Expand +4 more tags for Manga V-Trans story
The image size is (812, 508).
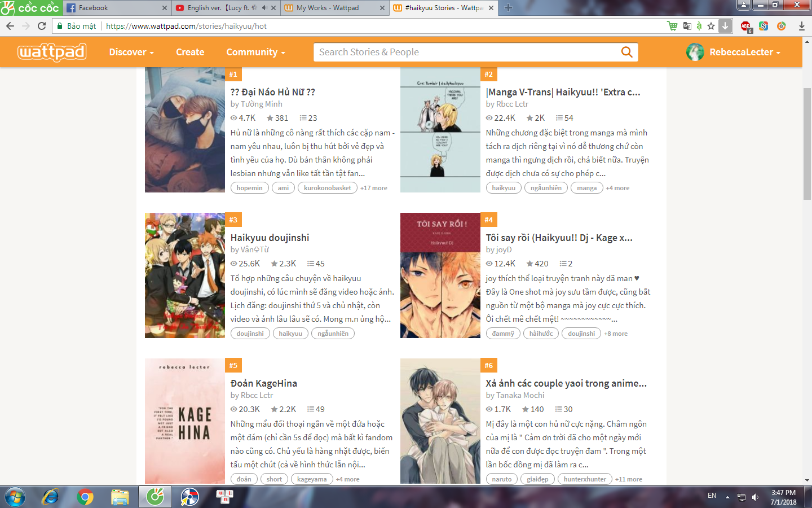pos(617,188)
